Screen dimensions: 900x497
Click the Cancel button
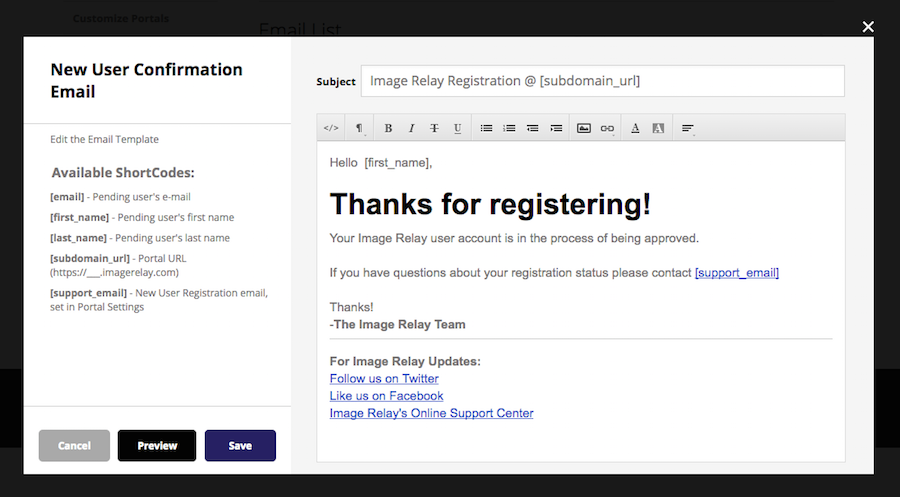click(74, 445)
